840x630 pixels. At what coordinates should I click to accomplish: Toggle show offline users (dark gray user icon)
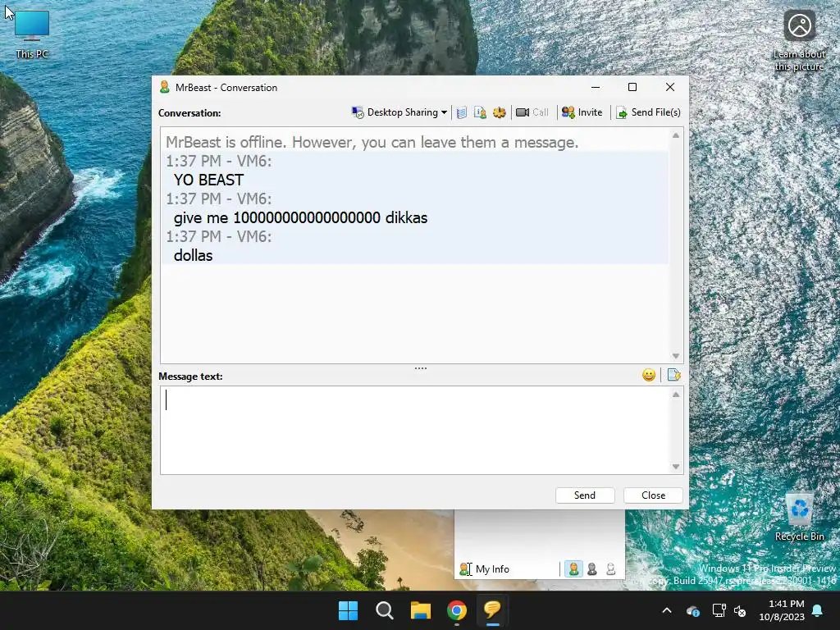(592, 569)
